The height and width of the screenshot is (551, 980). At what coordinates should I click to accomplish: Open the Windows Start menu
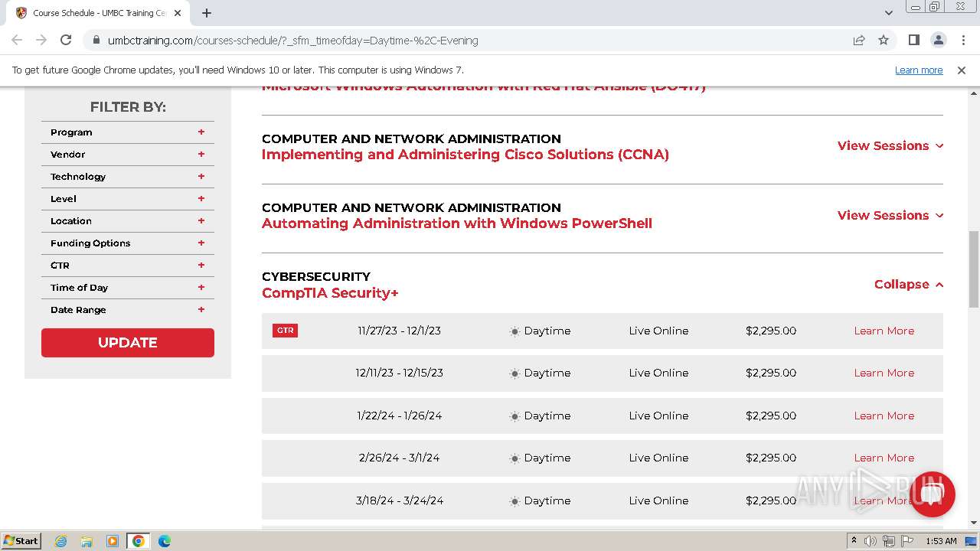pyautogui.click(x=21, y=541)
